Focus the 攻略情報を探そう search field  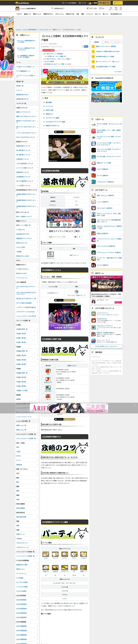tap(68, 8)
